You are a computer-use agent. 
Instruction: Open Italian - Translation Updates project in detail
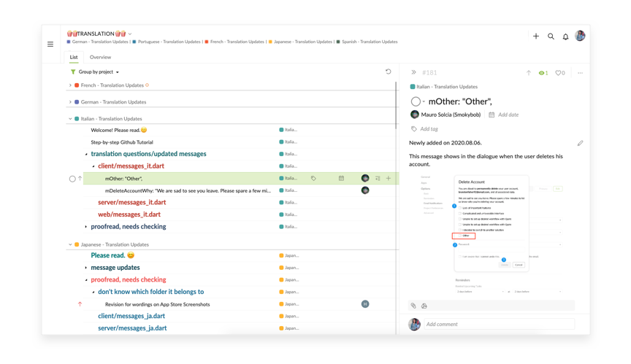[443, 86]
